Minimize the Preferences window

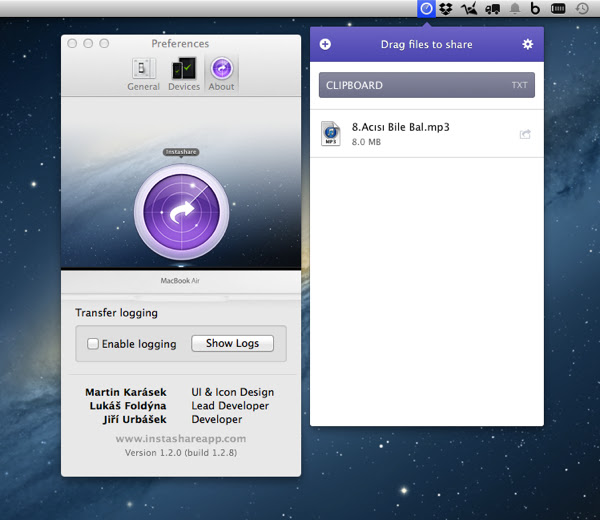88,43
